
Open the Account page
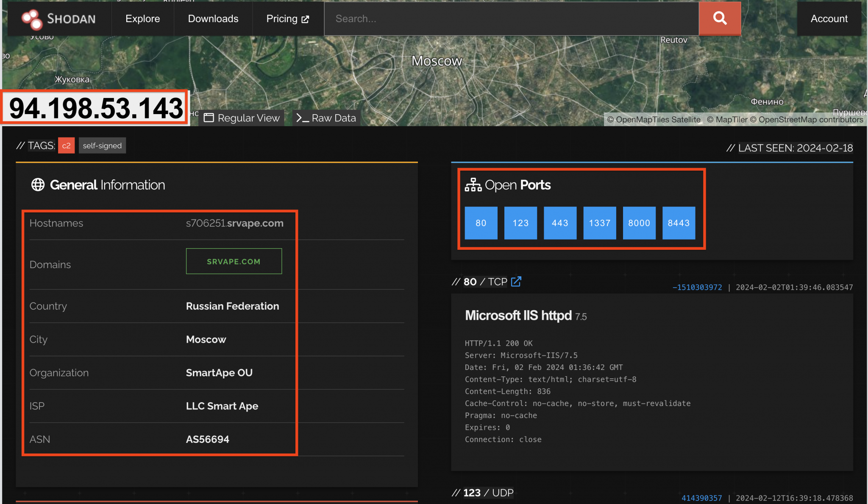click(x=829, y=18)
